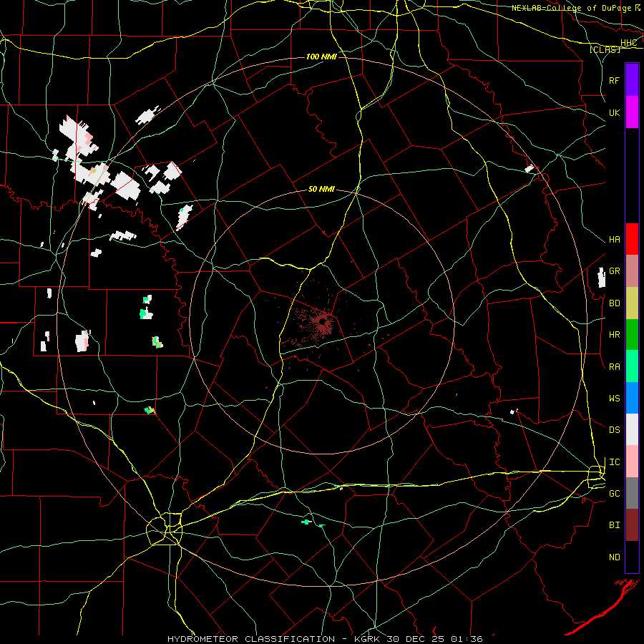Viewport: 644px width, 644px height.
Task: Click the UK magenta legend swatch
Action: click(x=632, y=112)
